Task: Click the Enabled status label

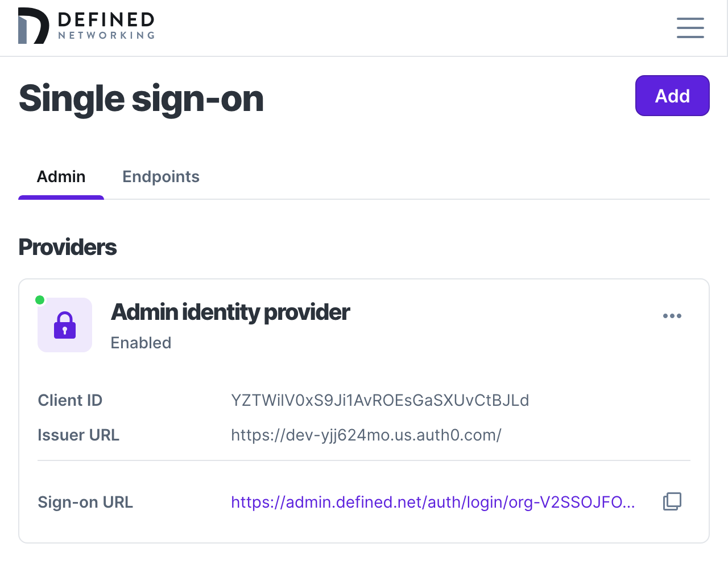Action: [x=141, y=343]
